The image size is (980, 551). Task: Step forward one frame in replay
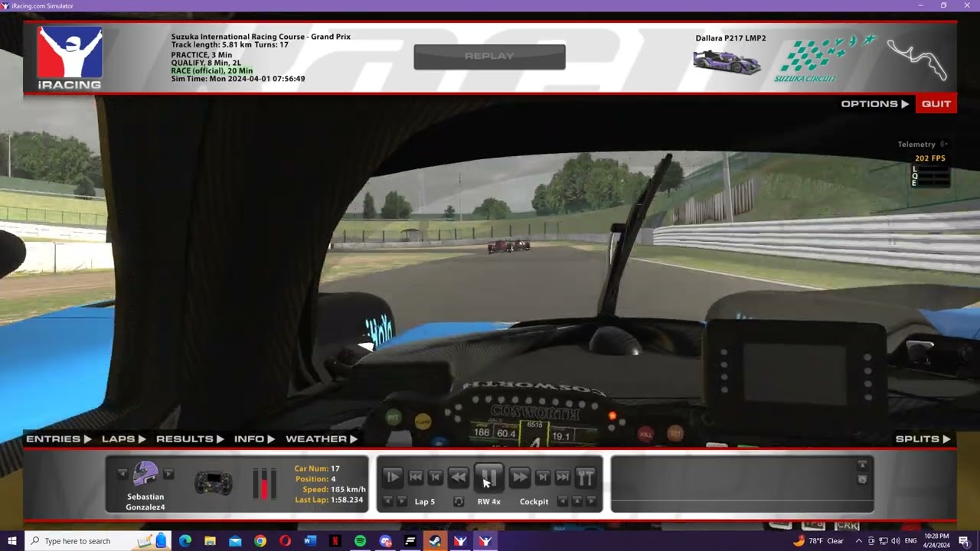[x=543, y=478]
